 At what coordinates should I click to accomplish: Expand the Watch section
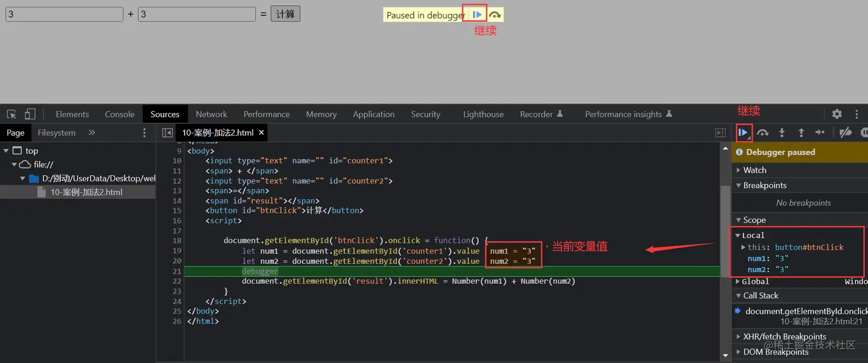click(800, 170)
